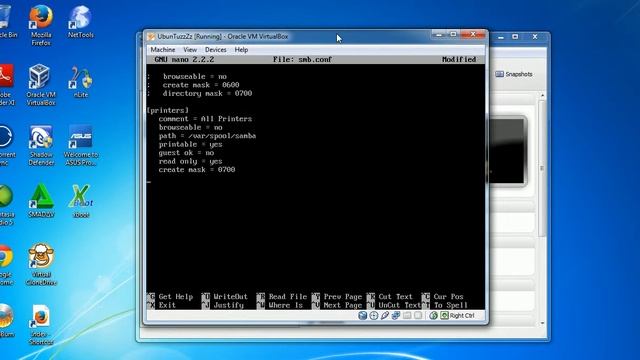The width and height of the screenshot is (640, 360).
Task: Click 'Exit' nano shortcut label
Action: point(167,305)
